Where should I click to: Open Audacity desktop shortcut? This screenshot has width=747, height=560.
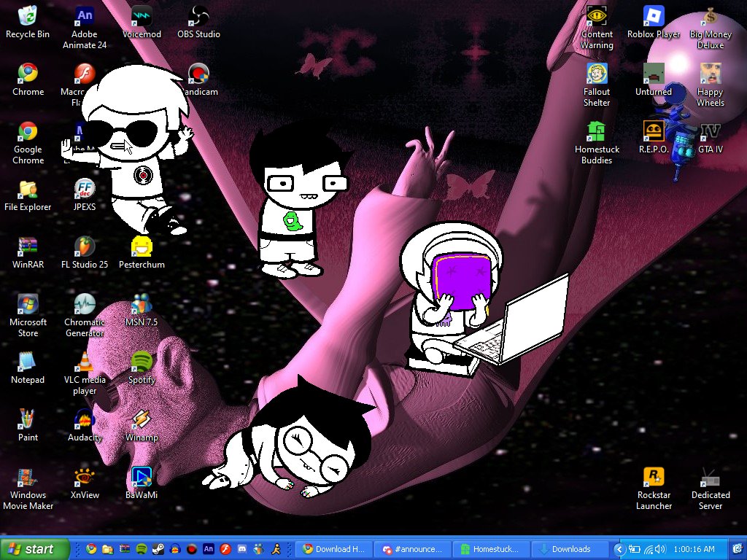[x=85, y=425]
